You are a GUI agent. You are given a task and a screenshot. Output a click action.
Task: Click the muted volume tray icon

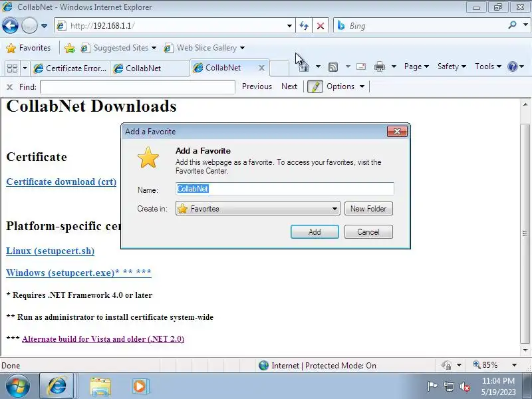464,386
